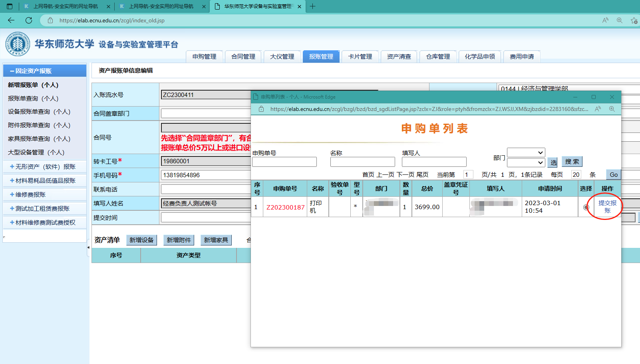Add page to favorites star icon
640x364 pixels.
(x=634, y=20)
